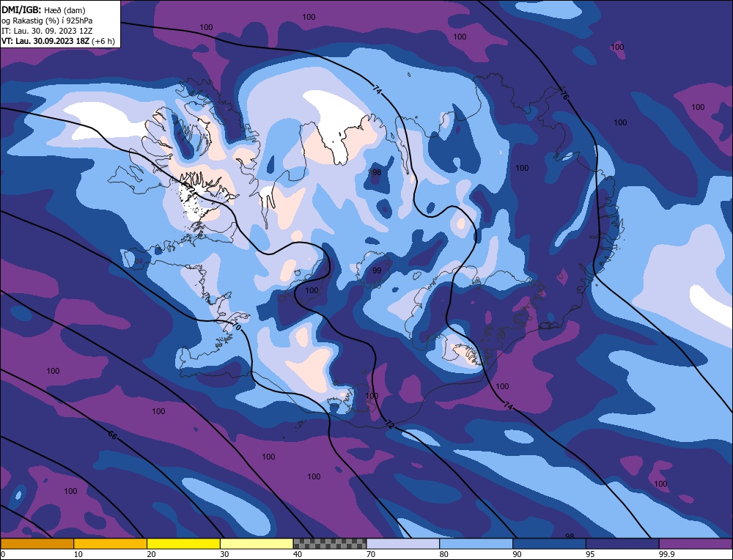Click the dark orange 0–10 legend swatch
The image size is (733, 560).
(x=37, y=544)
